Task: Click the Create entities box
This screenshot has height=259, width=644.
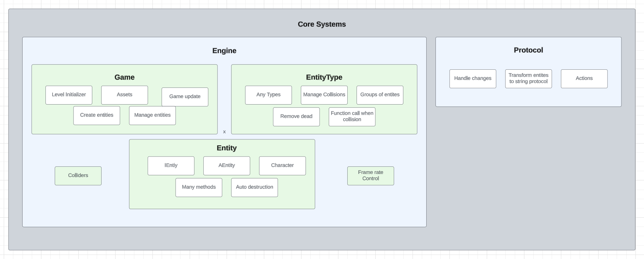Action: [97, 115]
